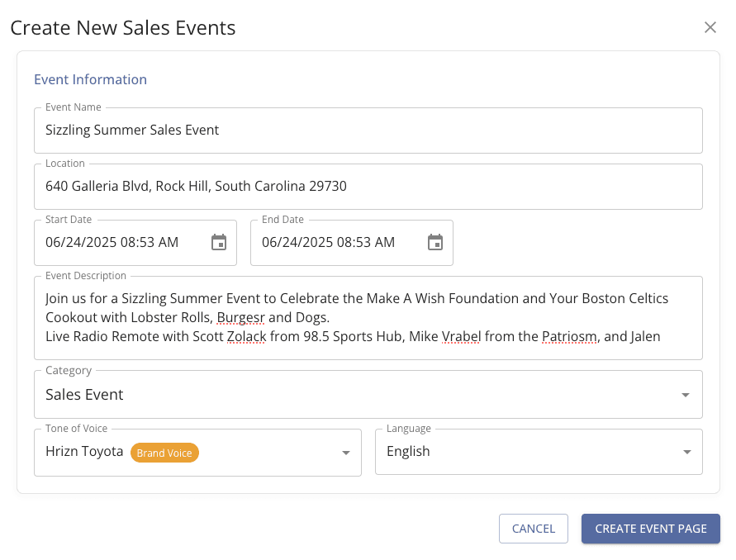The image size is (736, 560).
Task: Expand the Category dropdown arrow
Action: 685,395
